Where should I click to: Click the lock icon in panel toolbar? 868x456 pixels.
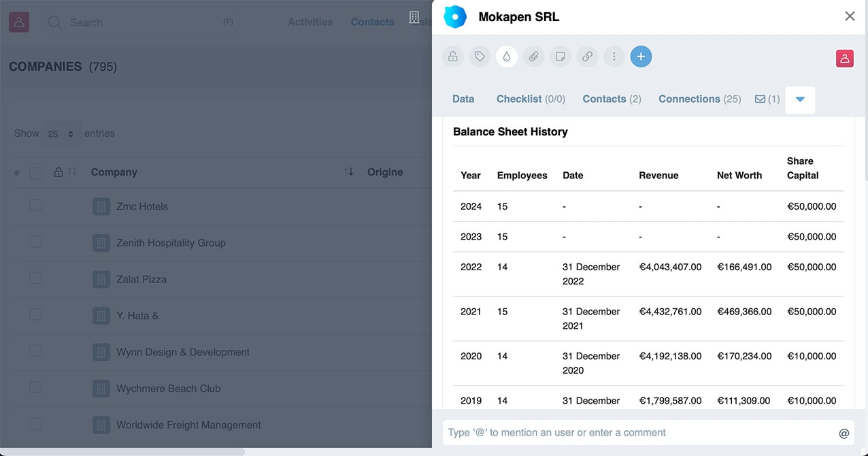[x=453, y=57]
